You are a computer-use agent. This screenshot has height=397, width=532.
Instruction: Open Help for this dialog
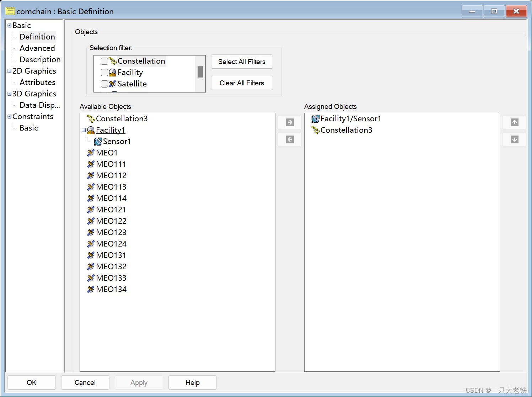point(193,382)
